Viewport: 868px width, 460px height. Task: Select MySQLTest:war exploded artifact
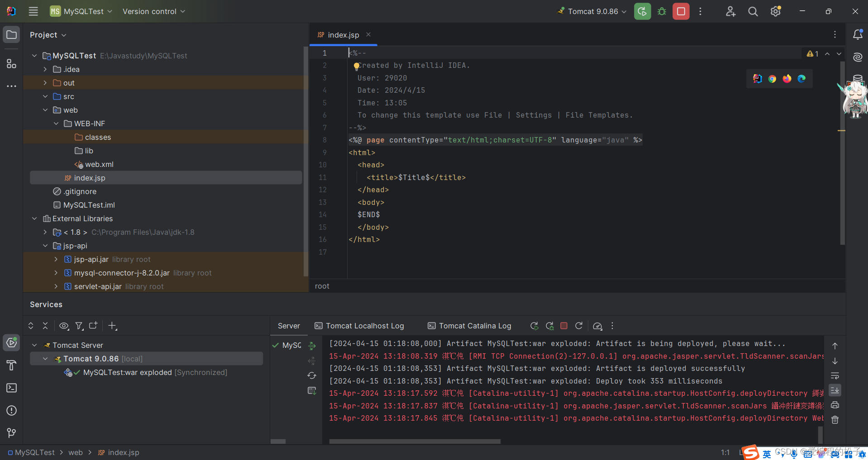tap(146, 372)
